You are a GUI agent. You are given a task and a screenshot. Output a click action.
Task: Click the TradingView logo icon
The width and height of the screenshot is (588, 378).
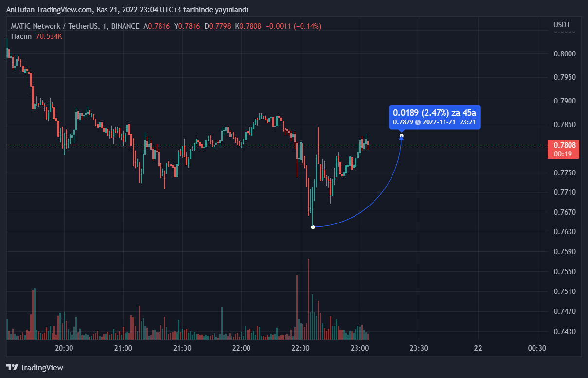(x=12, y=368)
